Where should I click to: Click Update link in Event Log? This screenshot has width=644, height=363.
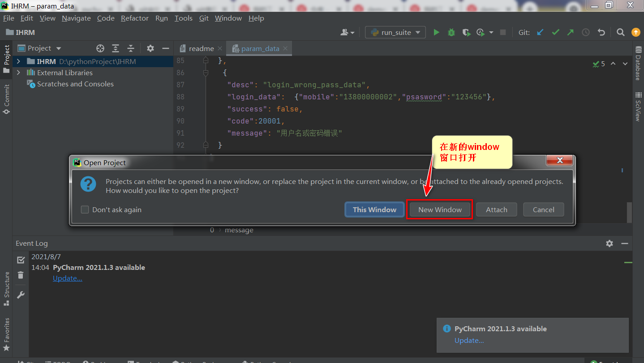[x=67, y=278]
